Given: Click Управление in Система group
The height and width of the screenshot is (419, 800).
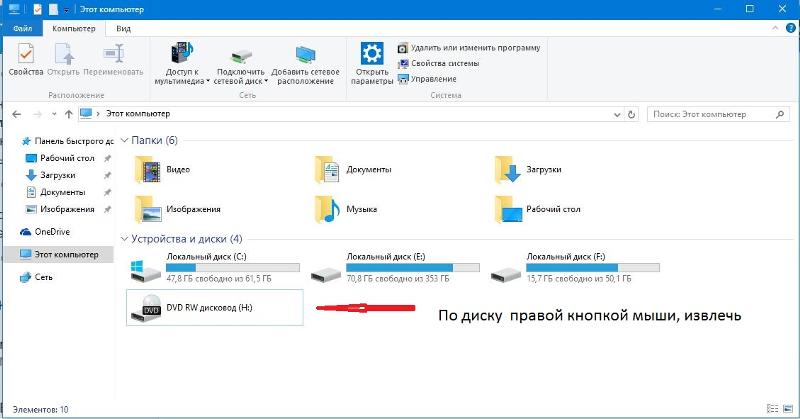Looking at the screenshot, I should [427, 79].
